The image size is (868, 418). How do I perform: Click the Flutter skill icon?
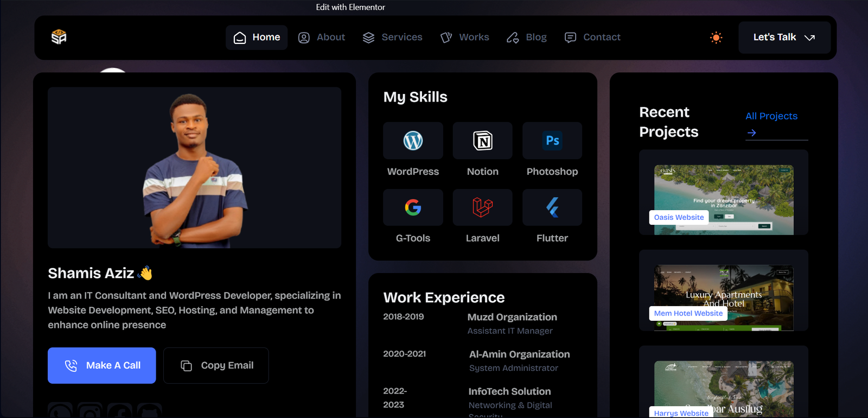click(x=552, y=207)
